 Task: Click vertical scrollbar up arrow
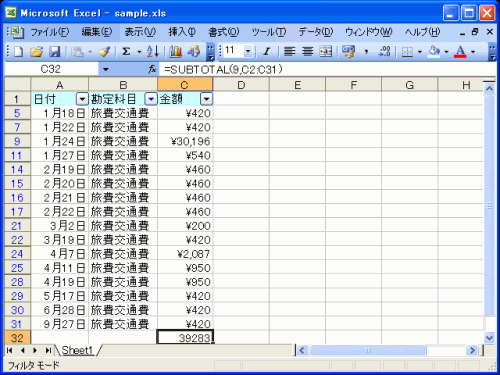point(489,88)
